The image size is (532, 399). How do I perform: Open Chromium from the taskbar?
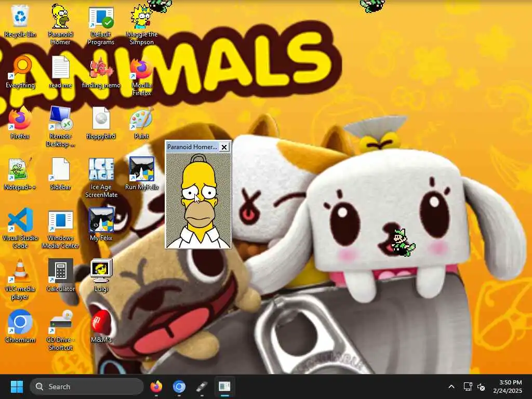pos(179,387)
